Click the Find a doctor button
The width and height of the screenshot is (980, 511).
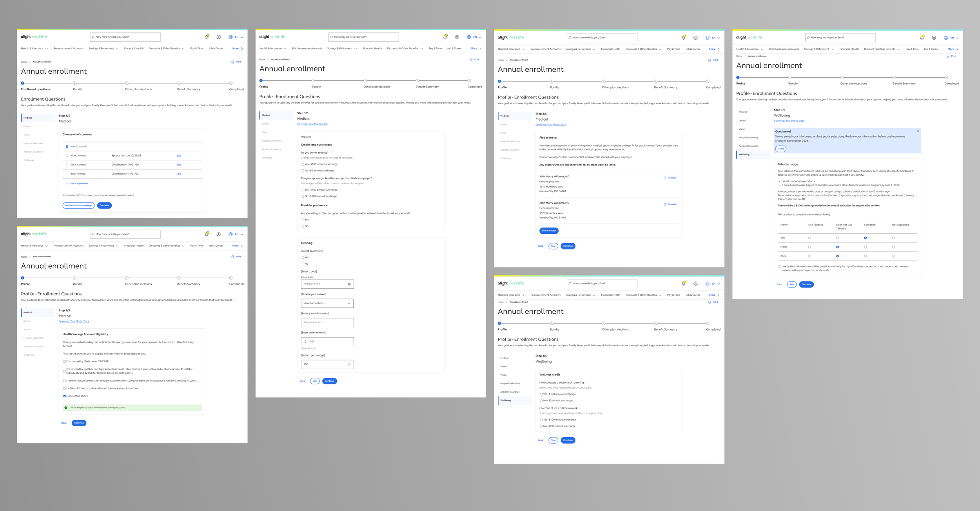[x=548, y=231]
